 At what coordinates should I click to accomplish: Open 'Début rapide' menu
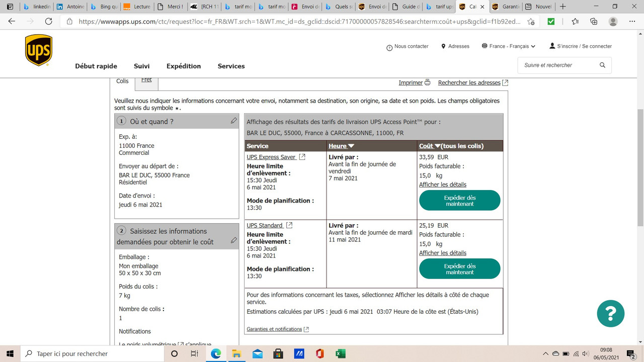[96, 66]
